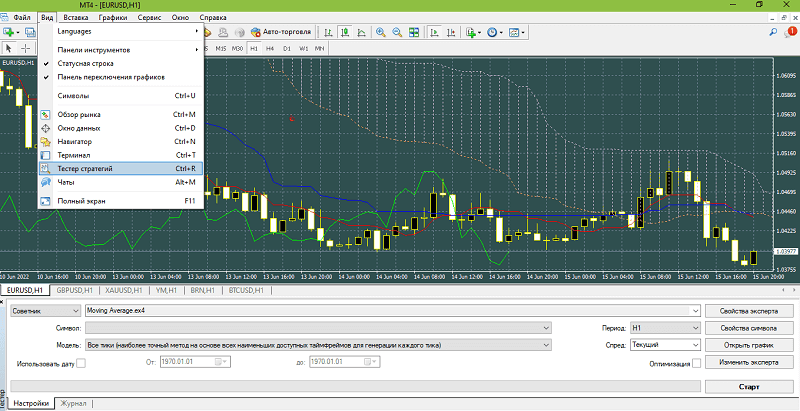Click the tester progress bar

(x=356, y=387)
